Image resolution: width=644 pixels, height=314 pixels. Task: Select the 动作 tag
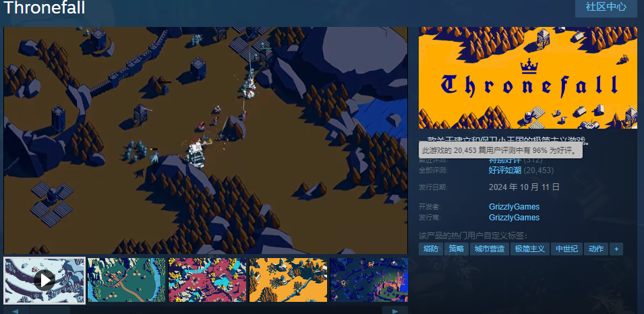(596, 249)
